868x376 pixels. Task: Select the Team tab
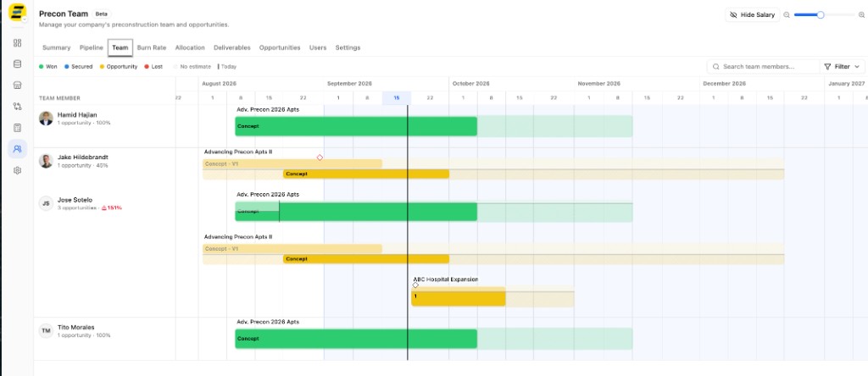120,47
